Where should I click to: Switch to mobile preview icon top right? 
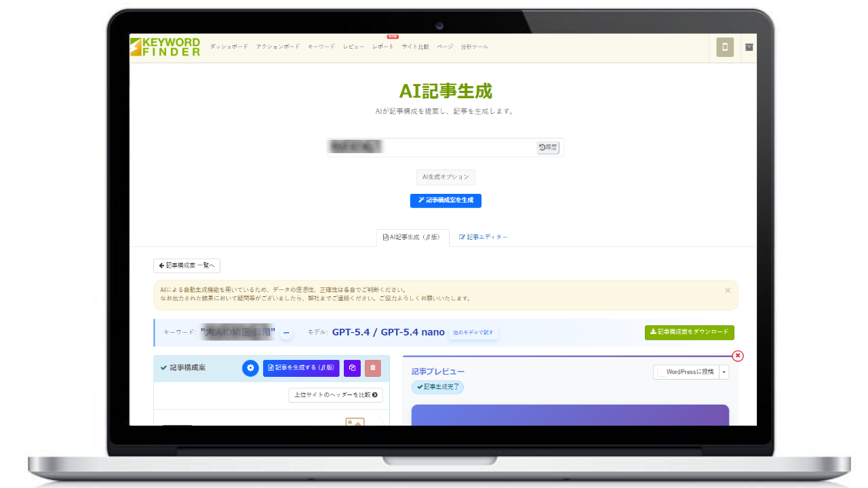click(x=724, y=47)
